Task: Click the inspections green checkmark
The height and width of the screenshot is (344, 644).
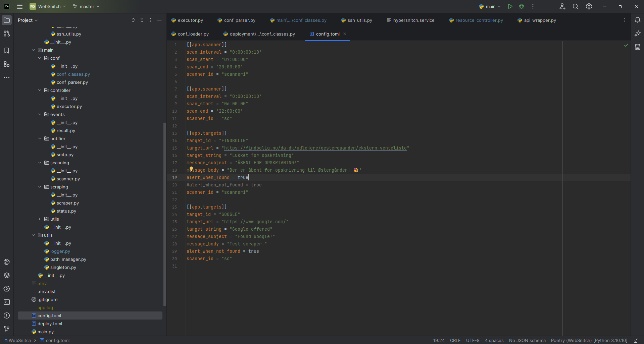Action: pyautogui.click(x=626, y=45)
